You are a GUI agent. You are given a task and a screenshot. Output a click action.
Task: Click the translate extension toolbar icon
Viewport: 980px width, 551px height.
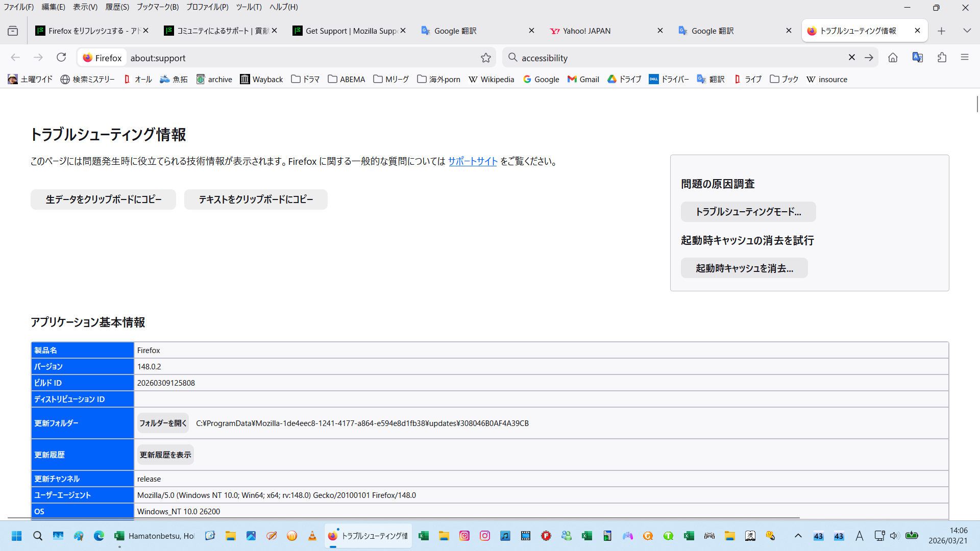pyautogui.click(x=917, y=58)
